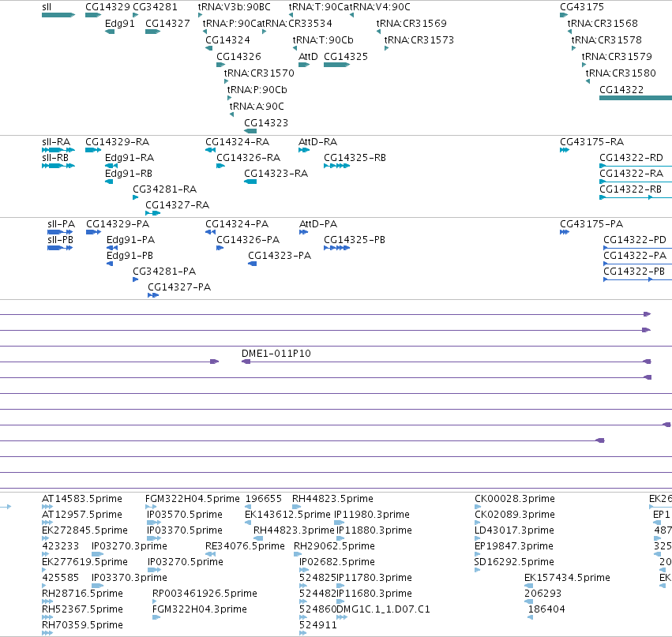Click the tRNA:V3b:90BC label
Viewport: 672px width, 637px height.
click(x=234, y=7)
